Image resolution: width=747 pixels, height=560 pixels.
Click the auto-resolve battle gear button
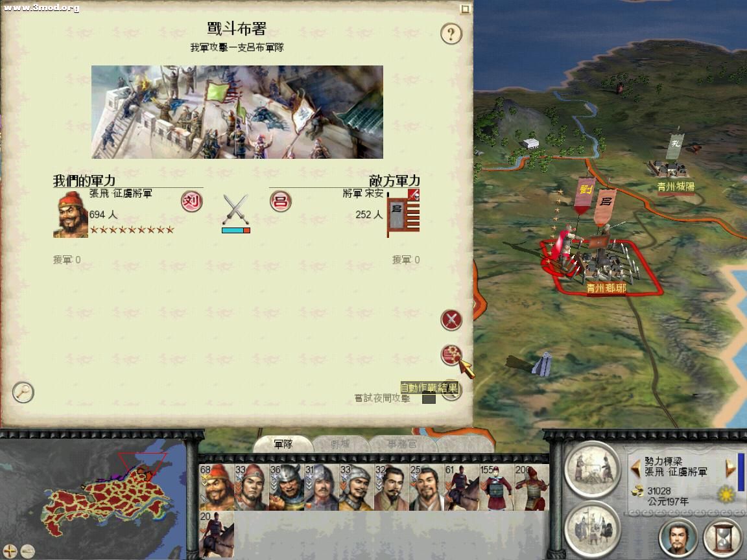(451, 355)
